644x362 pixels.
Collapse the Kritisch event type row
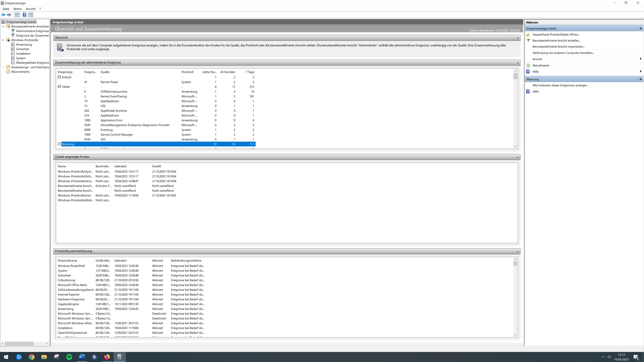pyautogui.click(x=59, y=77)
